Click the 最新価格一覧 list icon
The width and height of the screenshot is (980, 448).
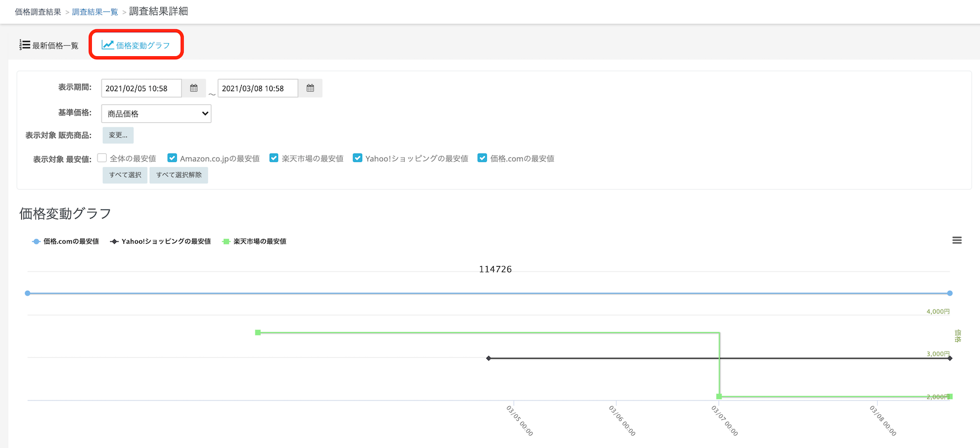click(25, 45)
